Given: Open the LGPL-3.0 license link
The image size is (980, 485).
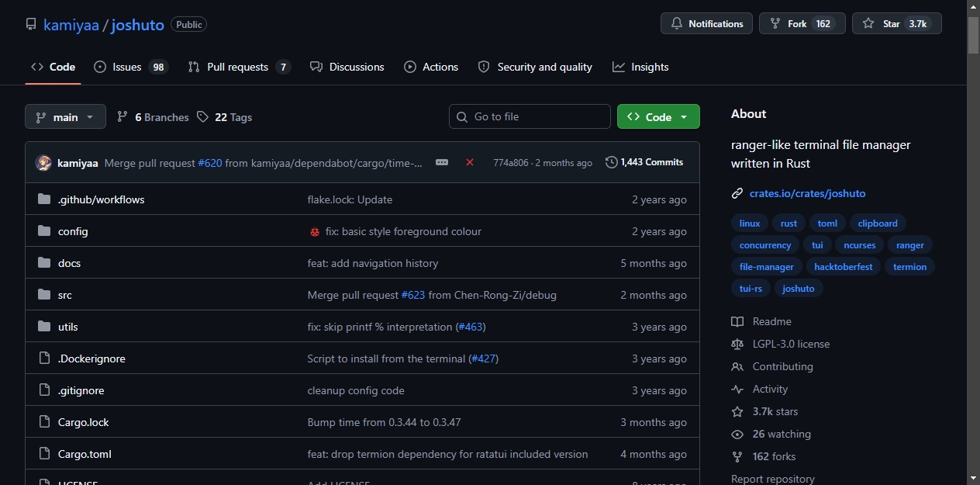Looking at the screenshot, I should click(x=791, y=344).
